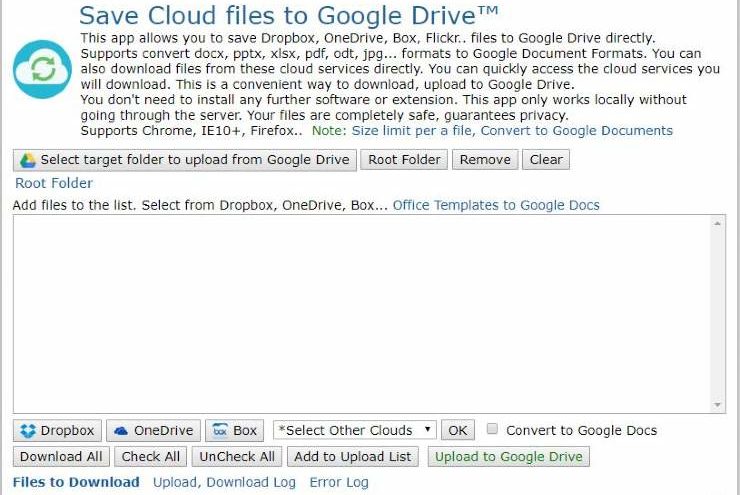Click Add to Upload List button

(353, 457)
